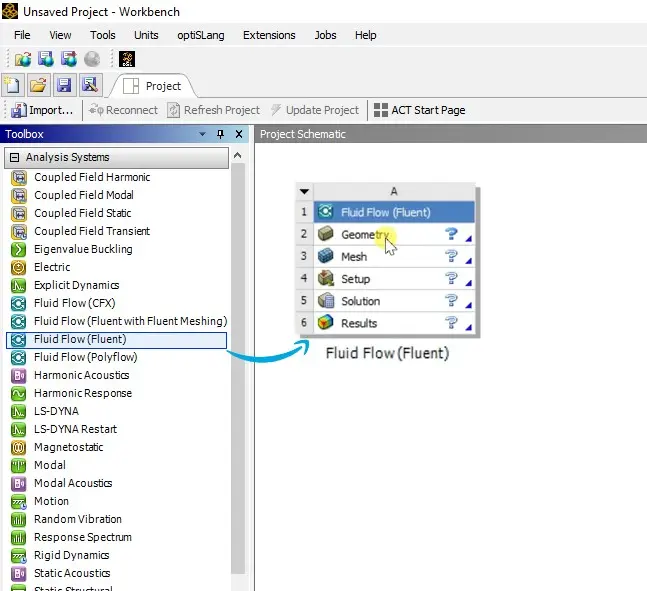The height and width of the screenshot is (591, 647).
Task: Click the Toolbox scroll-up arrow
Action: point(237,156)
